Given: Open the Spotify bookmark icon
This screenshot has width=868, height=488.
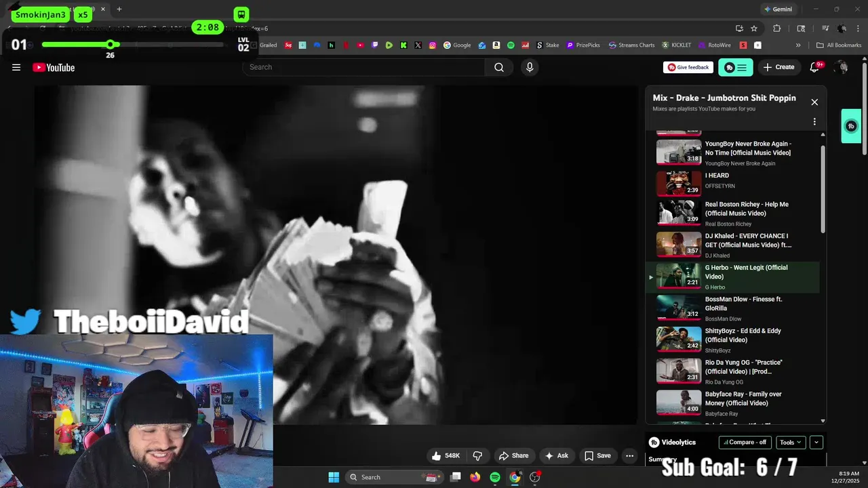Looking at the screenshot, I should click(x=511, y=45).
